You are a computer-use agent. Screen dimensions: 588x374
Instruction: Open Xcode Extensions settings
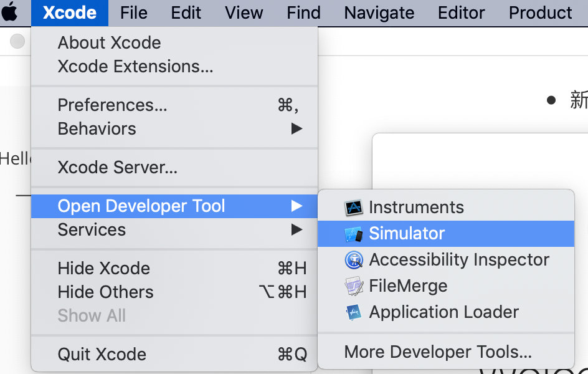(135, 67)
